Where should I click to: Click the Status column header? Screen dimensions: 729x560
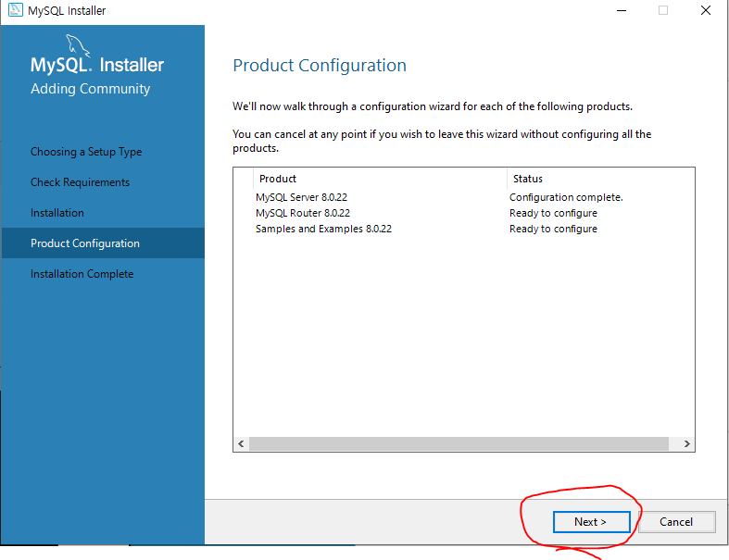coord(600,179)
